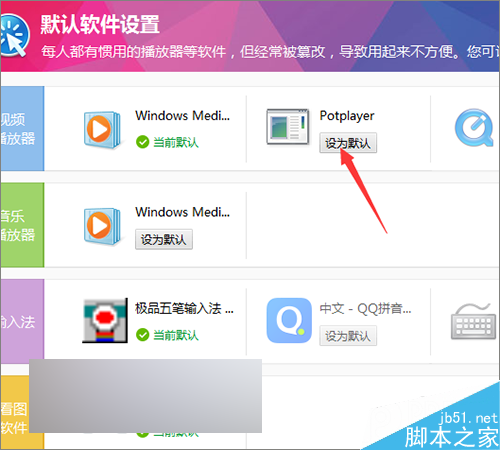Viewport: 500px width, 450px height.
Task: Open the 视频播放器 category tab
Action: 22,129
